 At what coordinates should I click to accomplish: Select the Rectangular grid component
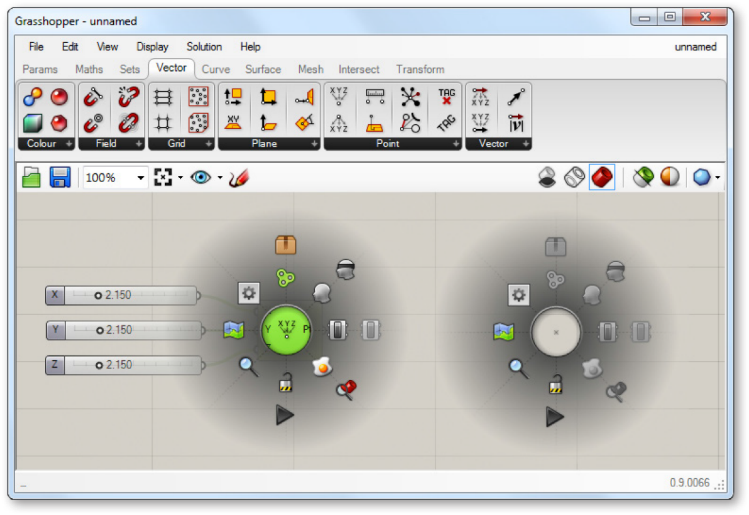[x=163, y=97]
